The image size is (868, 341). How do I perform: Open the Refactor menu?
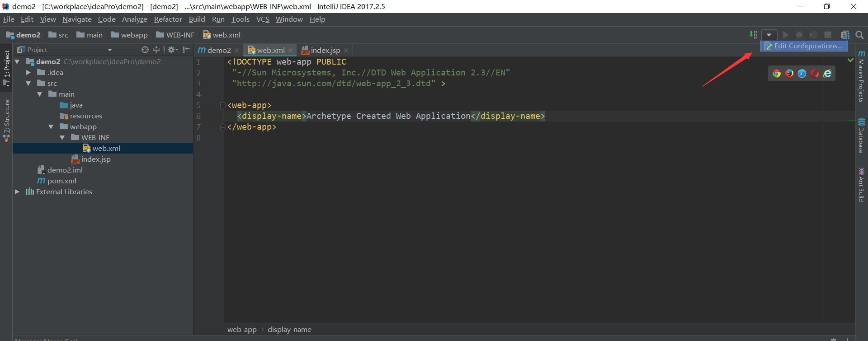pyautogui.click(x=168, y=19)
